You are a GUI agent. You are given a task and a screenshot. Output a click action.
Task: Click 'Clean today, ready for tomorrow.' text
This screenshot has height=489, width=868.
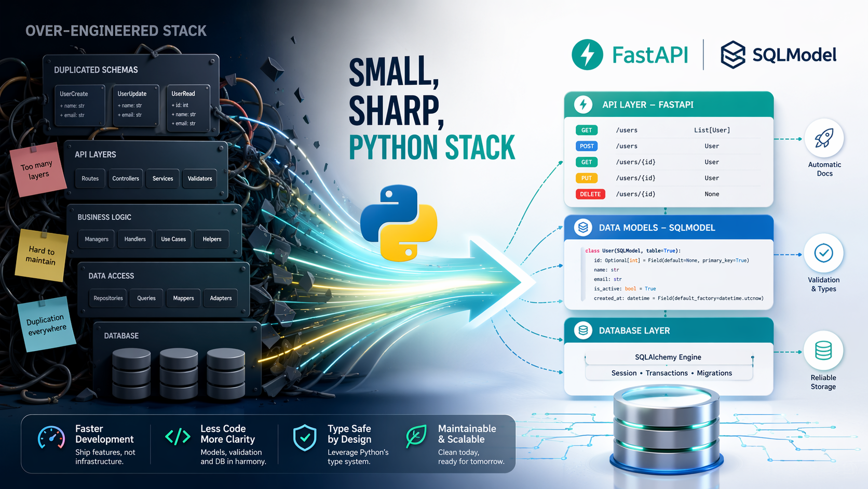[471, 457]
